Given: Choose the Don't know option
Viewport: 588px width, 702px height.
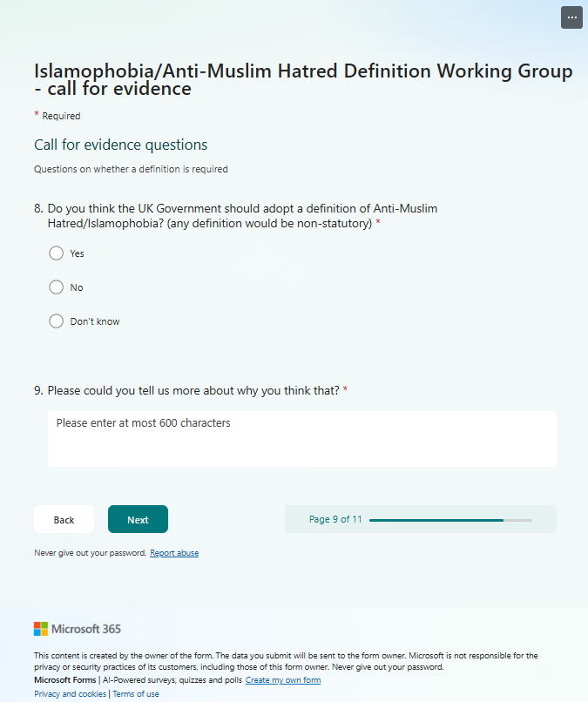Looking at the screenshot, I should pos(56,321).
